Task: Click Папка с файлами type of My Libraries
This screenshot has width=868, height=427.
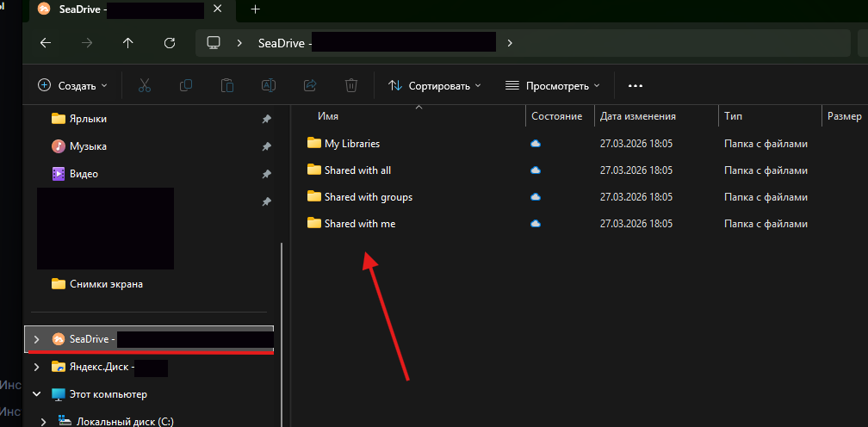Action: [x=766, y=144]
